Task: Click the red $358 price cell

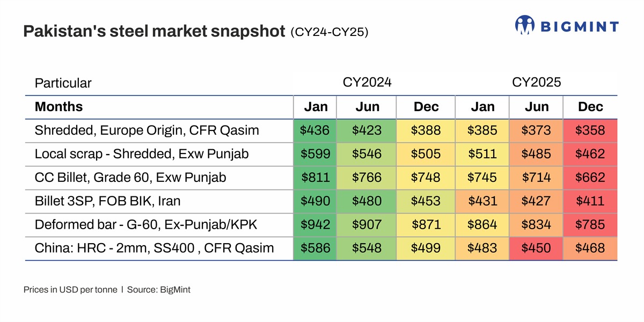Action: [590, 130]
